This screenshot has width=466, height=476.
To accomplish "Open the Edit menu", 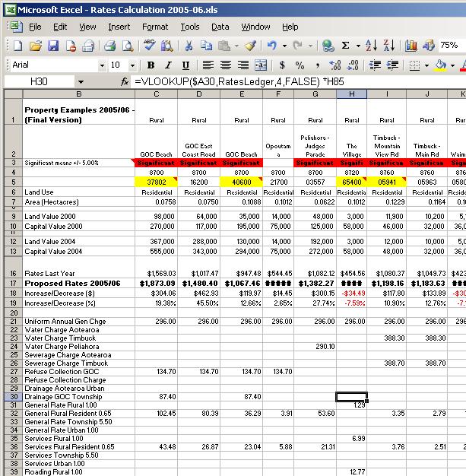I will click(60, 27).
